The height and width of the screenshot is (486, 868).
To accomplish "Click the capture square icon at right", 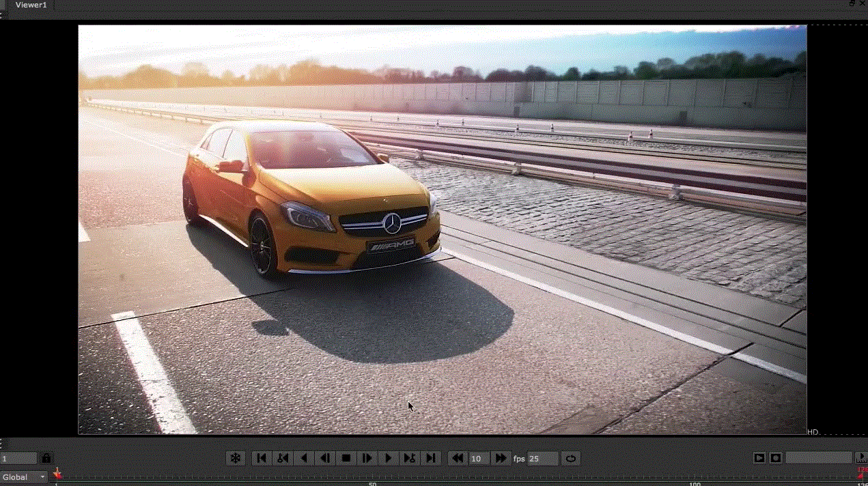I will coord(776,458).
